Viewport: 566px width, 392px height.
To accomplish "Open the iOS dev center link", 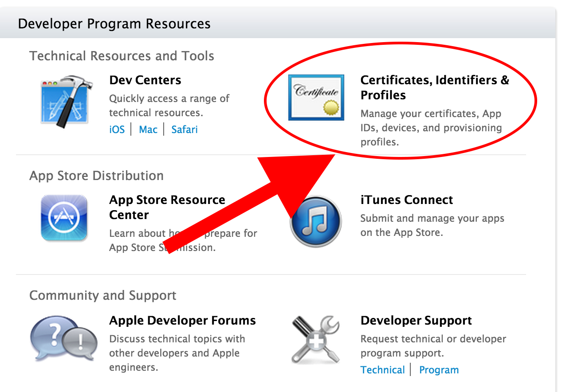I will pyautogui.click(x=117, y=129).
